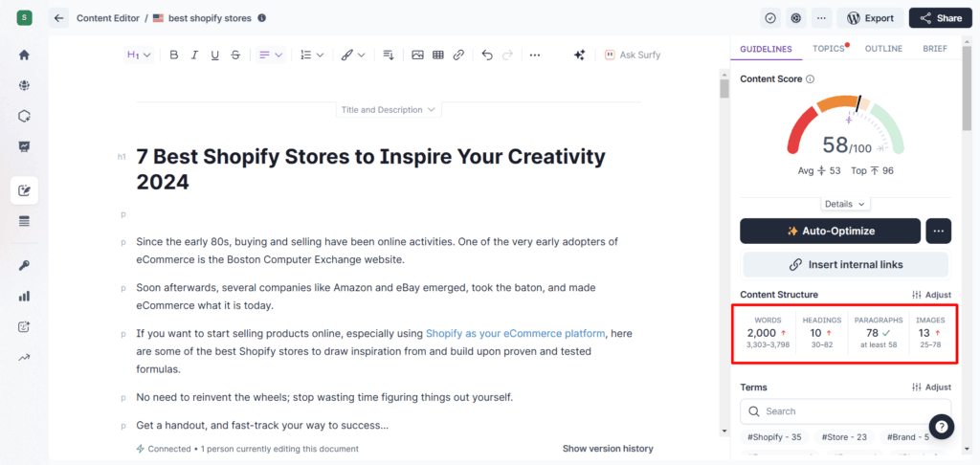Switch to the BRIEF tab

point(934,49)
